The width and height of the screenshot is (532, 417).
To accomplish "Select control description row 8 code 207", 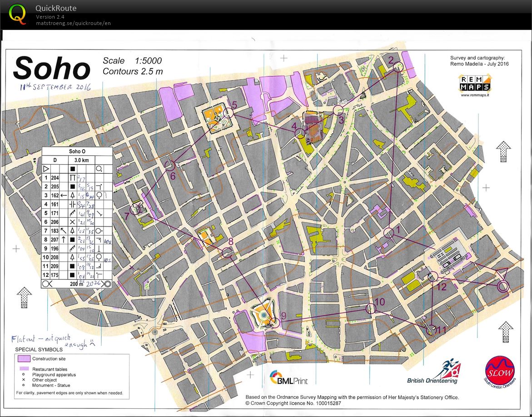I will [x=55, y=240].
